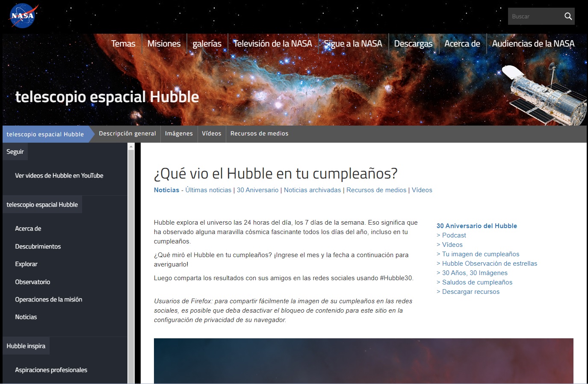Open sidebar Acerca de link
The image size is (588, 384).
pyautogui.click(x=28, y=229)
